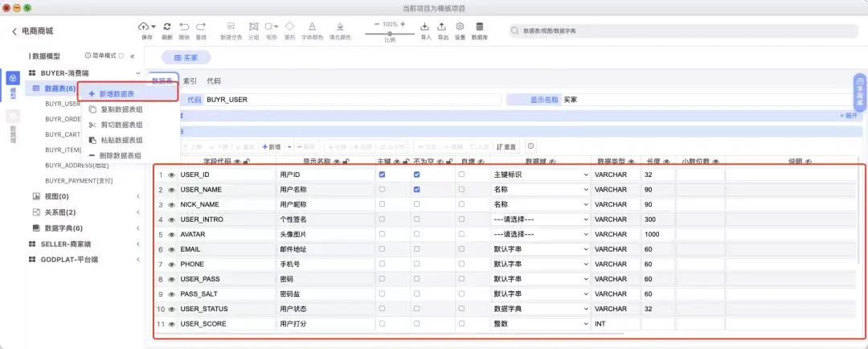Image resolution: width=868 pixels, height=349 pixels.
Task: Check 主键 checkbox for NICK_NAME row
Action: coord(382,204)
